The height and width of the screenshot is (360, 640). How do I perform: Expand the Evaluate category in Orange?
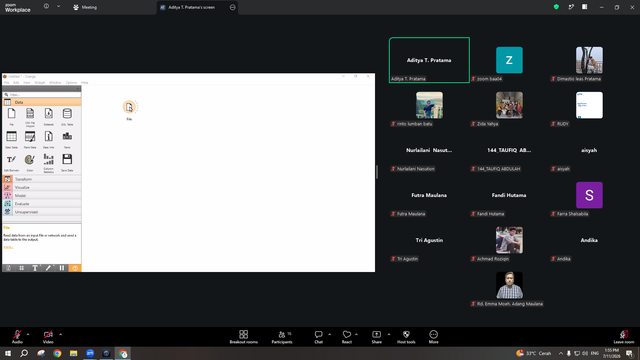(42, 204)
